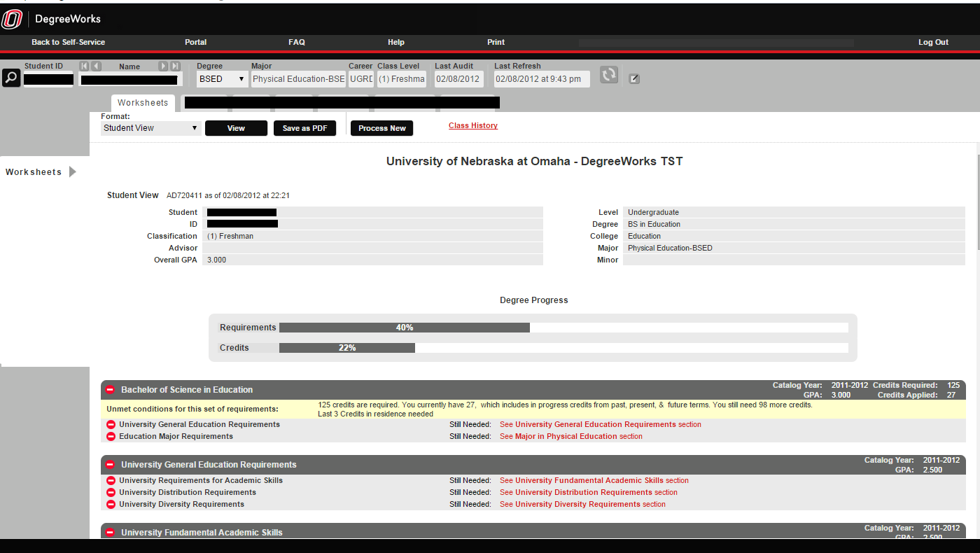Click the refresh audit data icon
This screenshot has width=980, height=553.
coord(609,75)
